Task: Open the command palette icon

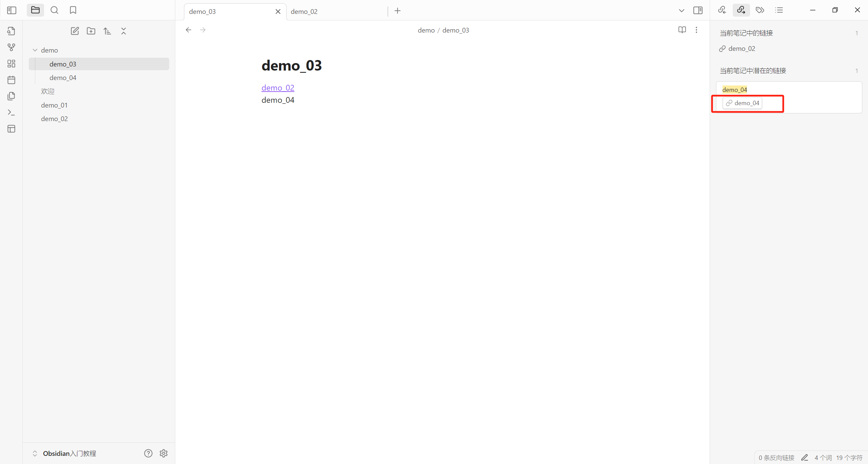Action: 11,112
